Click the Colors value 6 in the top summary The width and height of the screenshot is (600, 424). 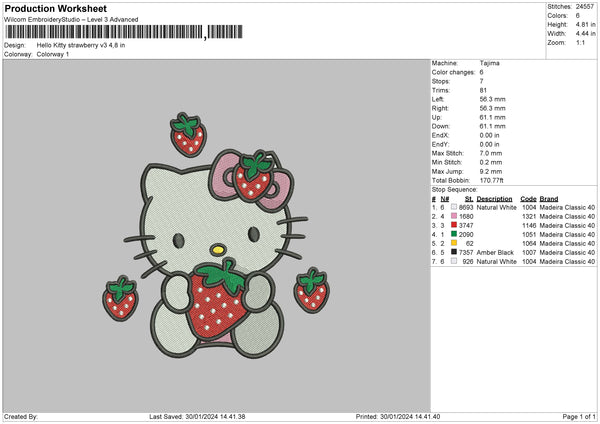pyautogui.click(x=577, y=16)
